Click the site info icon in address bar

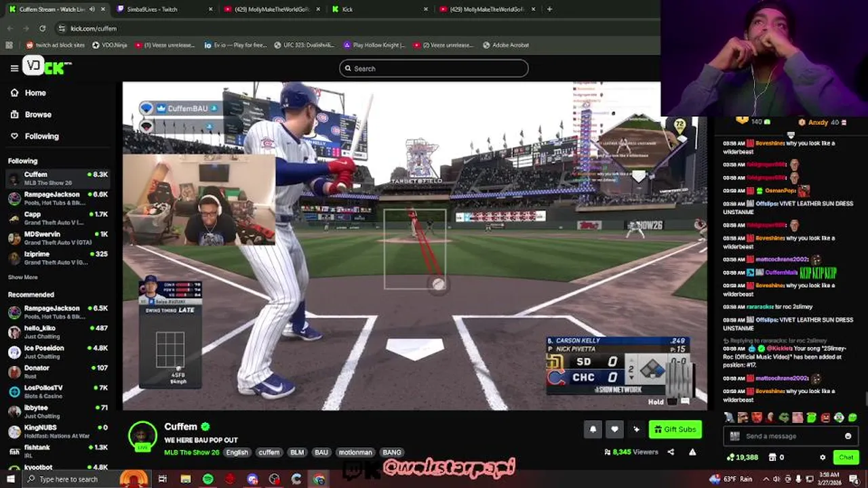[x=62, y=28]
